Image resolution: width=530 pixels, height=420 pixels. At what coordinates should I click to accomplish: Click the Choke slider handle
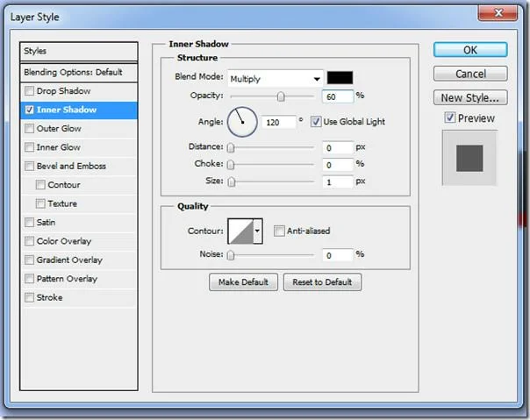point(231,165)
